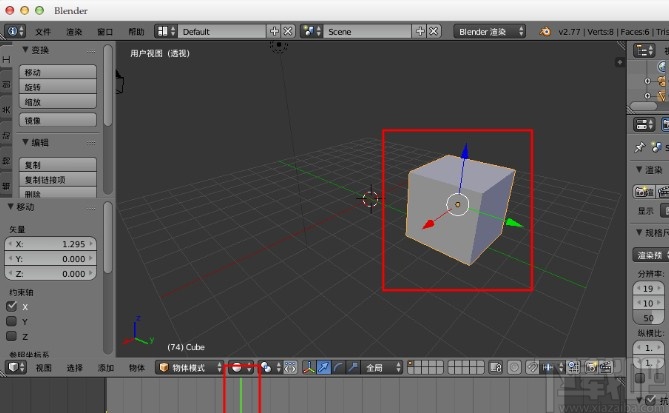Select the first scene layer button
Image resolution: width=669 pixels, height=413 pixels.
411,364
